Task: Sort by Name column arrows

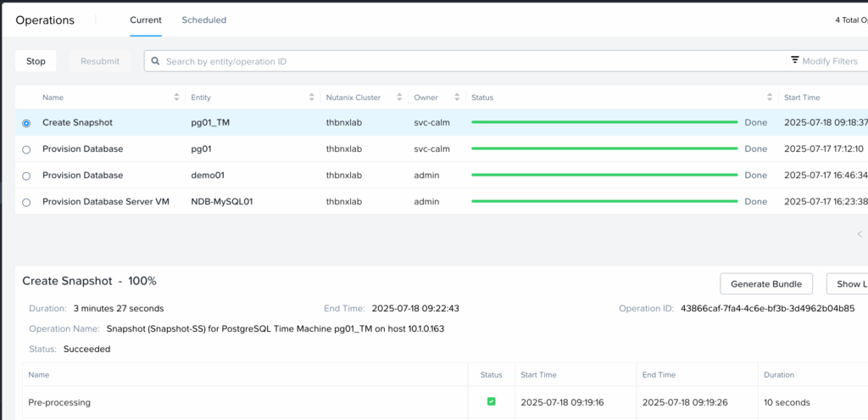Action: point(176,98)
